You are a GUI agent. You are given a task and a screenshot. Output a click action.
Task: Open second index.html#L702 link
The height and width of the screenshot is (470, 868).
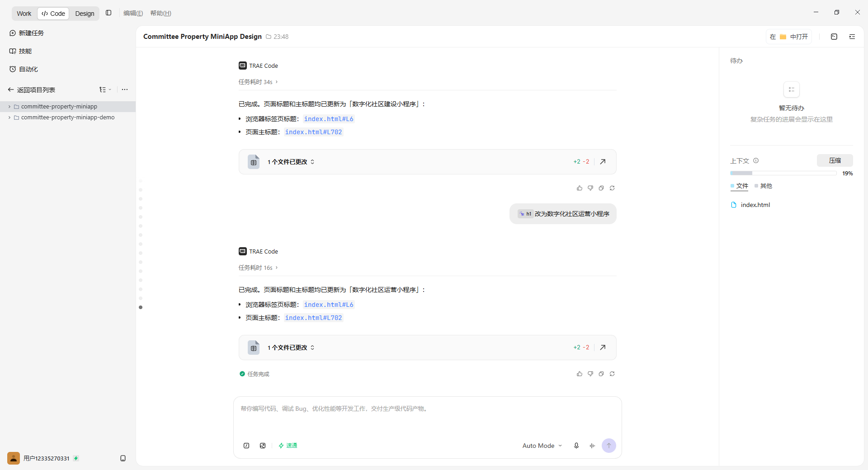point(313,318)
